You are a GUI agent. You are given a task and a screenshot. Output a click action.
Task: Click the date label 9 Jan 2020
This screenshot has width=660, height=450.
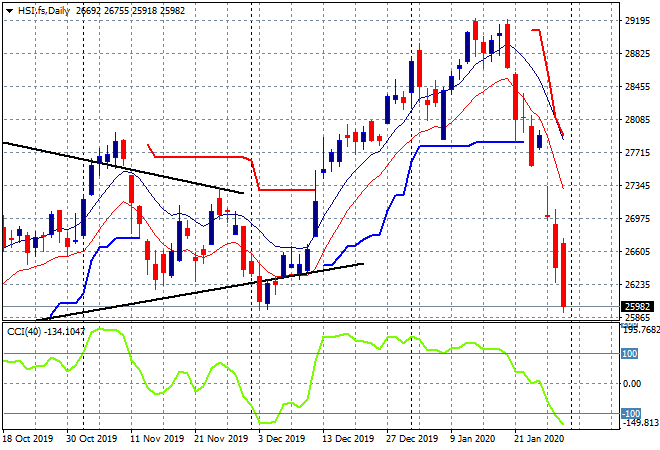pos(472,439)
